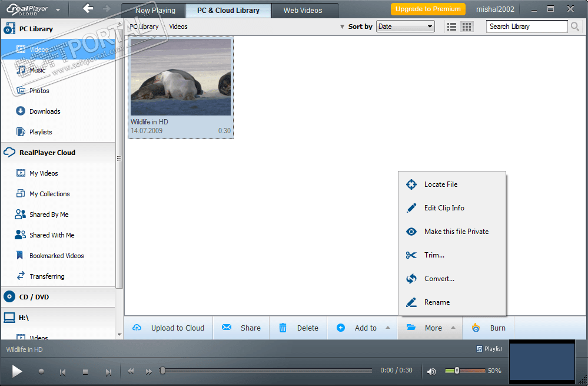Click PC Library breadcrumb link

144,27
